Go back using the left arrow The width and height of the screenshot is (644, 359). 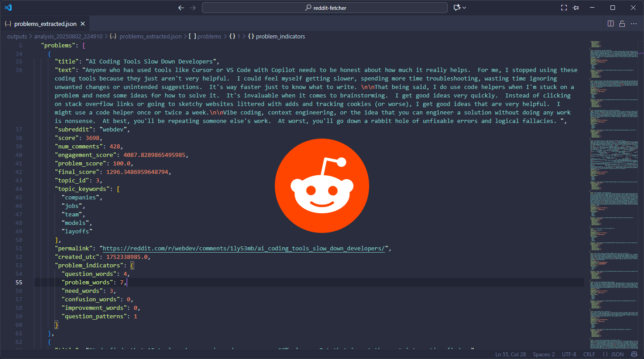click(181, 8)
